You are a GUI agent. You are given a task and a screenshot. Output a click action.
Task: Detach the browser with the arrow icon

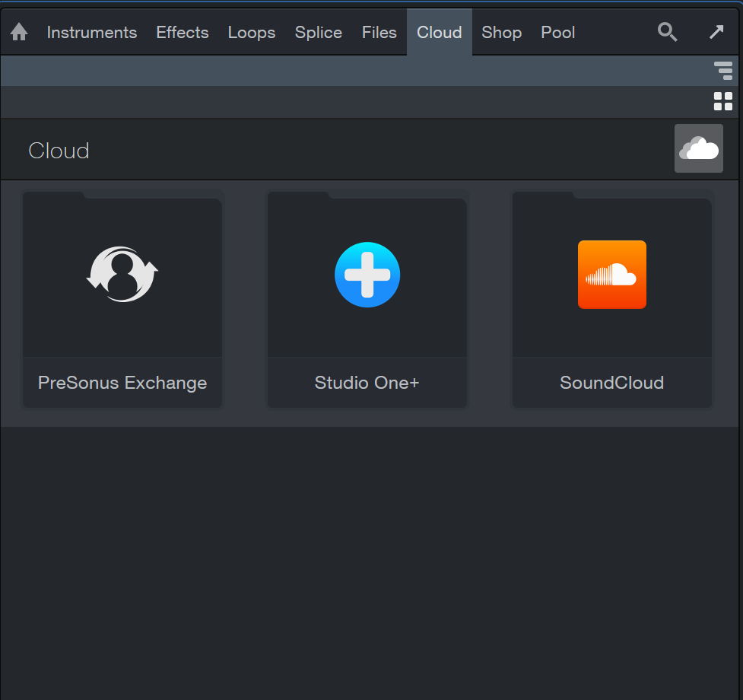point(716,32)
